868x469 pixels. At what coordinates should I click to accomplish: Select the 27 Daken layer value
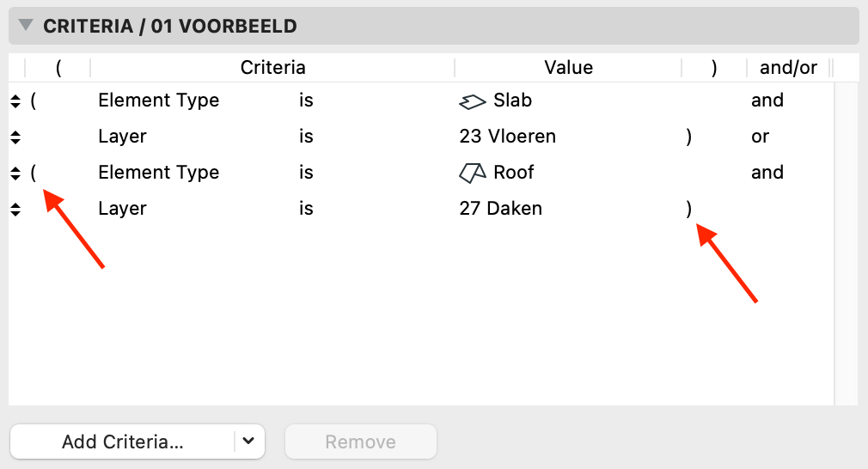[500, 209]
